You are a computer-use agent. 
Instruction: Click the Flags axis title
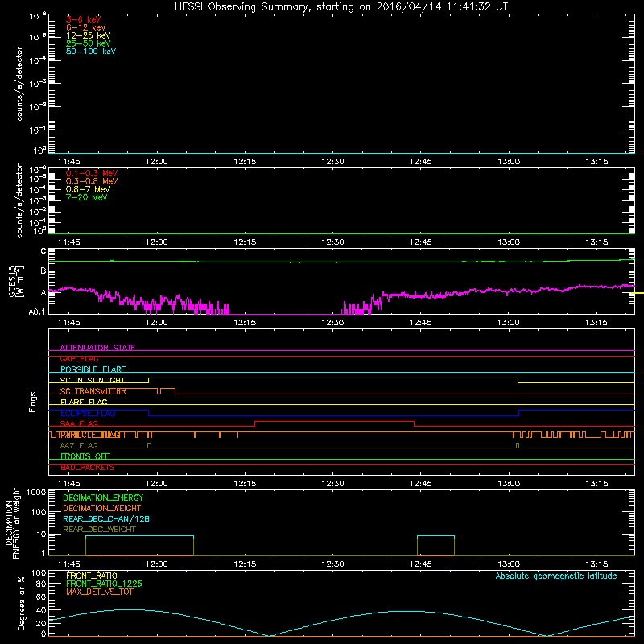pyautogui.click(x=33, y=402)
